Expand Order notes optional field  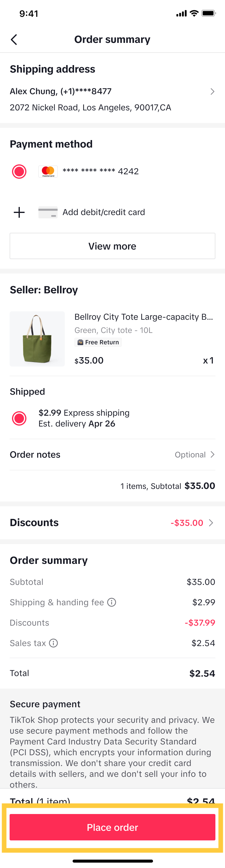coord(195,455)
